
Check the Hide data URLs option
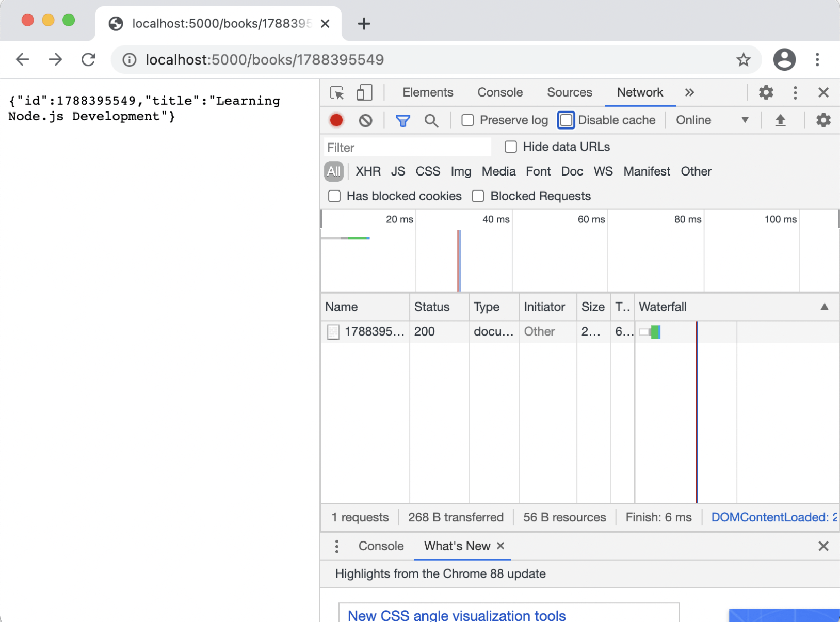[510, 147]
